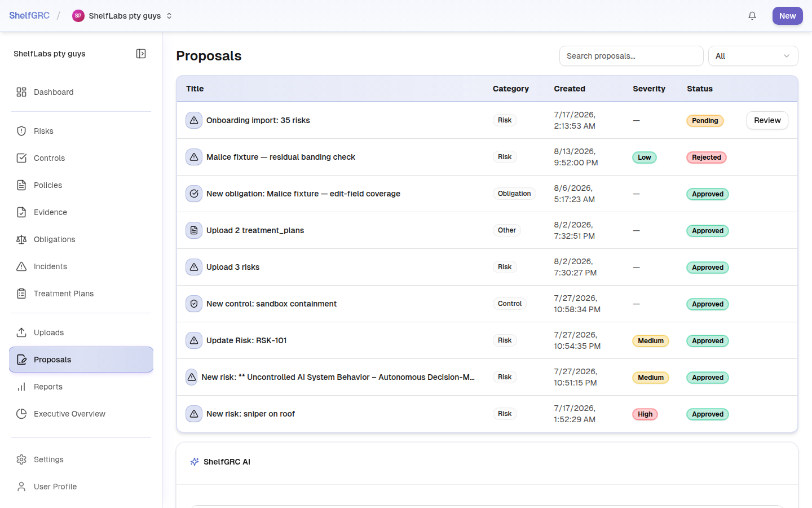The height and width of the screenshot is (508, 812).
Task: Click the Policies document icon
Action: click(x=21, y=185)
